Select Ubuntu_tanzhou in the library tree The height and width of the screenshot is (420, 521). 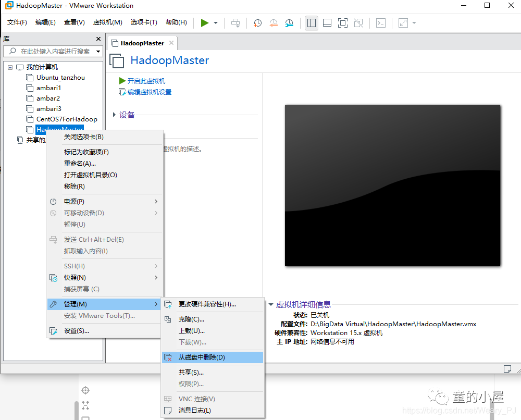60,78
